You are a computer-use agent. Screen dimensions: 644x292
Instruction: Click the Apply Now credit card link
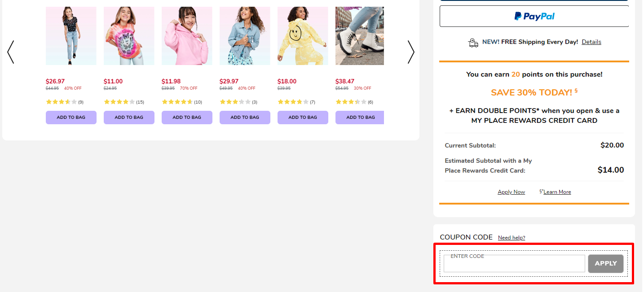[x=511, y=192]
